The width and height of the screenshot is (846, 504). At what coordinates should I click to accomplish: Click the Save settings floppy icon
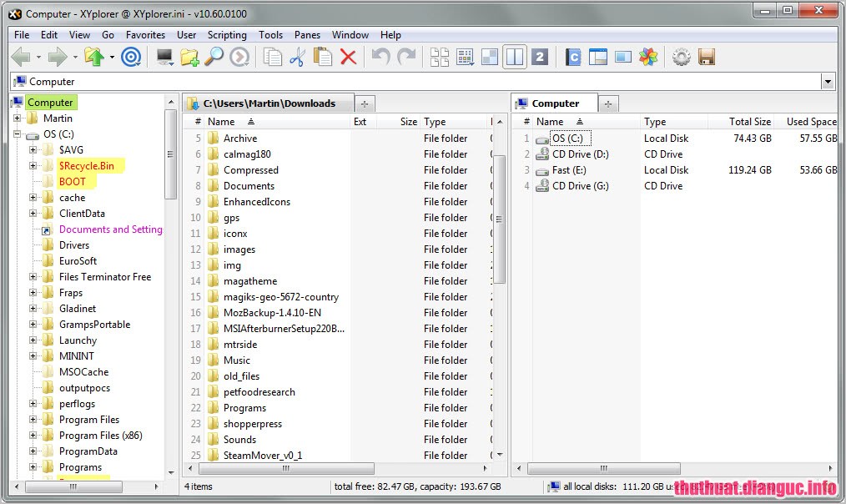click(x=707, y=57)
